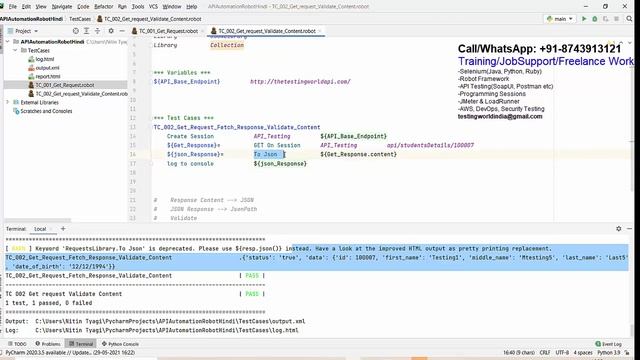Screen dimensions: 640x360
Task: Click the terminal vertical scrollbar
Action: click(x=632, y=330)
